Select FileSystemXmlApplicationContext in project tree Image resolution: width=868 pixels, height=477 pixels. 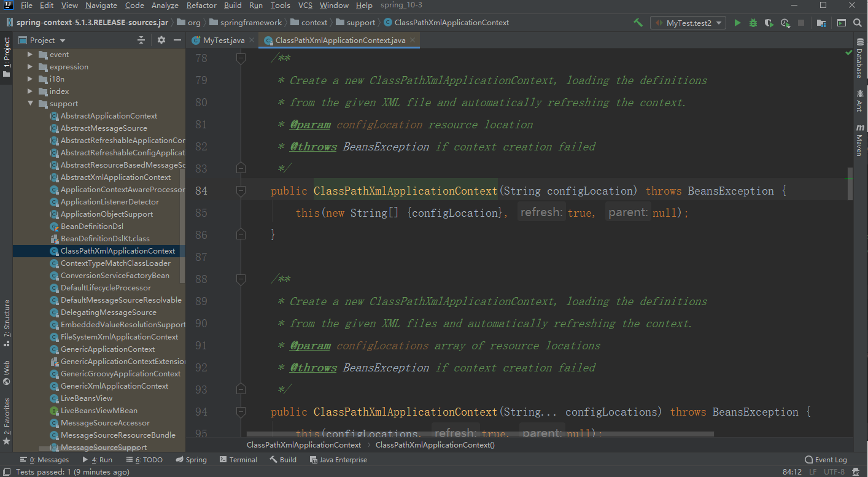click(x=119, y=337)
